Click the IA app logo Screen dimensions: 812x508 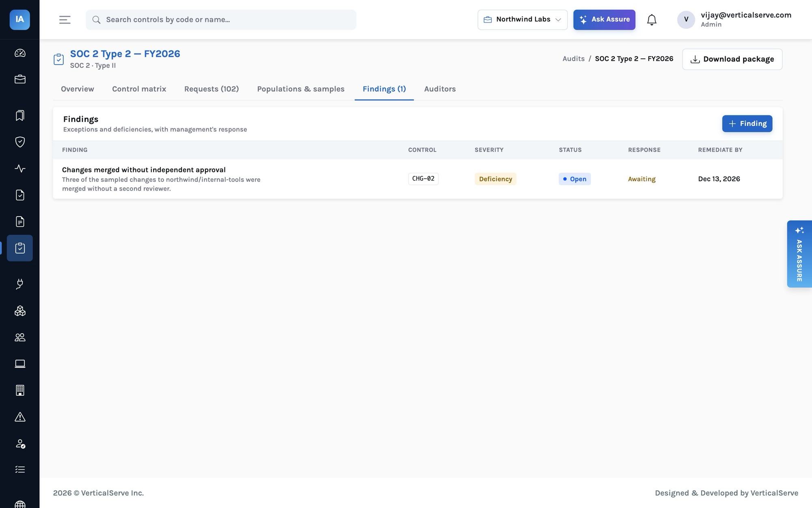click(19, 20)
